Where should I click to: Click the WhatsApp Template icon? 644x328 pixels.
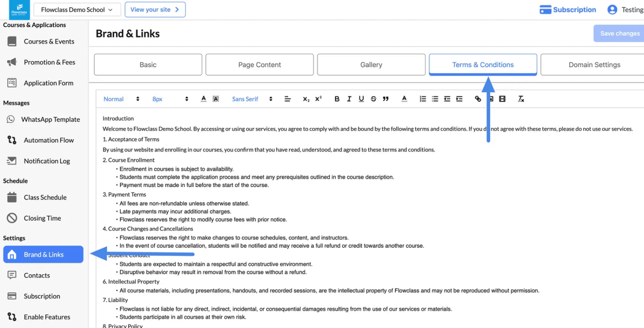coord(11,119)
